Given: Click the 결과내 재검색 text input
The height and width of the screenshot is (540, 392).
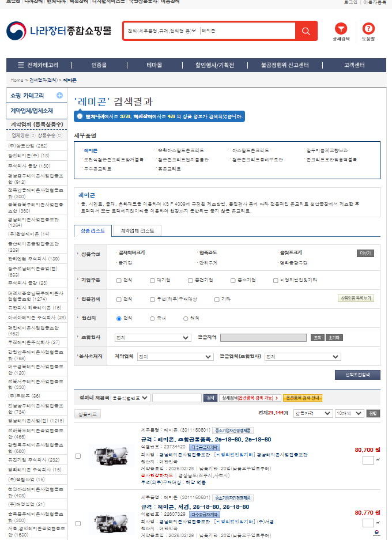Looking at the screenshot, I should 177,398.
